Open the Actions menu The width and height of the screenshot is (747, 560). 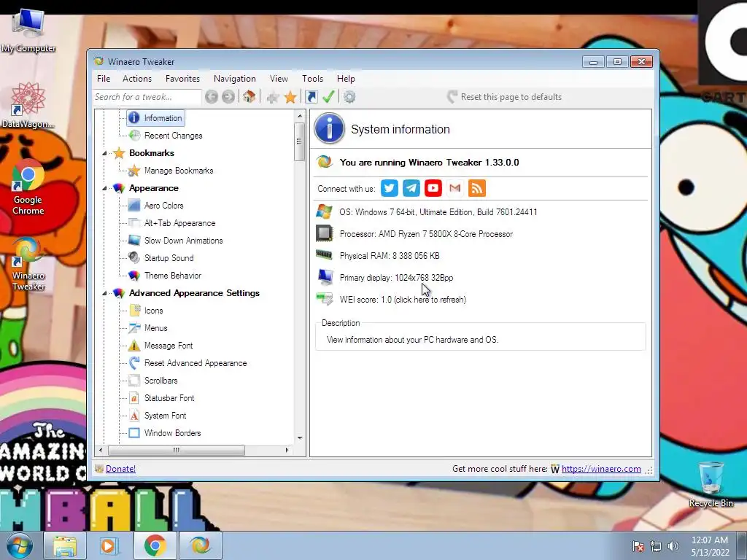[136, 79]
